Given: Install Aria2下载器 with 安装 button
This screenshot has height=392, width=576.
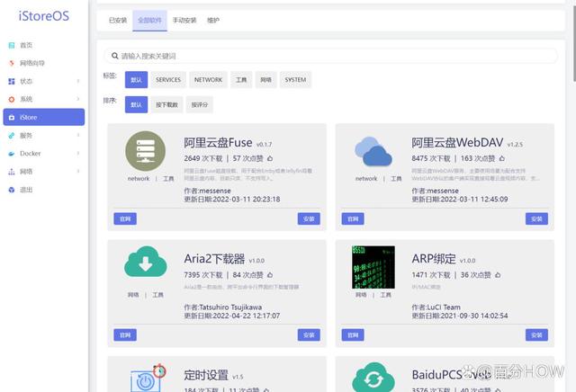Looking at the screenshot, I should pos(309,334).
